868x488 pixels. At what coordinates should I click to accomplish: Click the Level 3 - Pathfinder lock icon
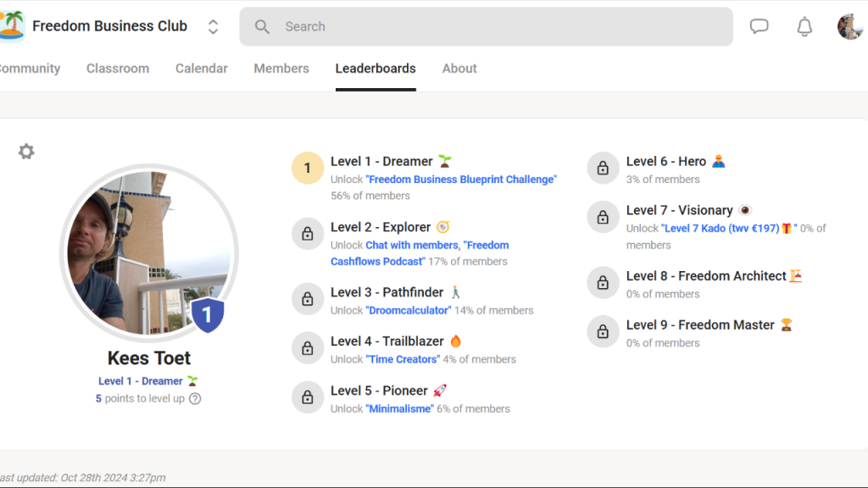click(308, 299)
